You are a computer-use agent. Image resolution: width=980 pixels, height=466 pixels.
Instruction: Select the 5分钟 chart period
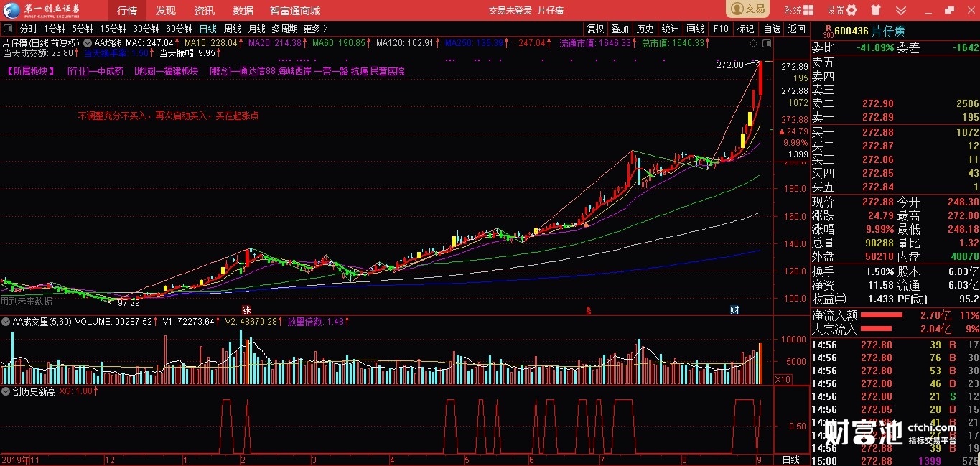[83, 29]
